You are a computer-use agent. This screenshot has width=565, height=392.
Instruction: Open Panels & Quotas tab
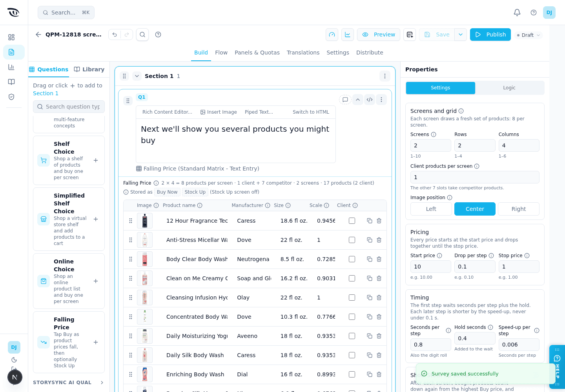point(257,53)
